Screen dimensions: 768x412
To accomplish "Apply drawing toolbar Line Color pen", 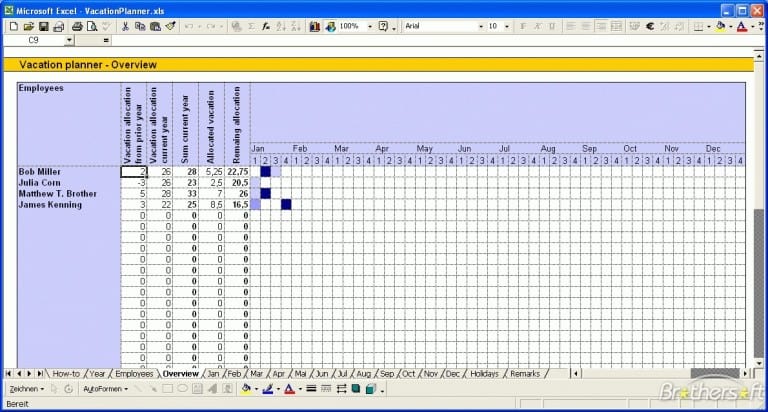I will [x=268, y=389].
